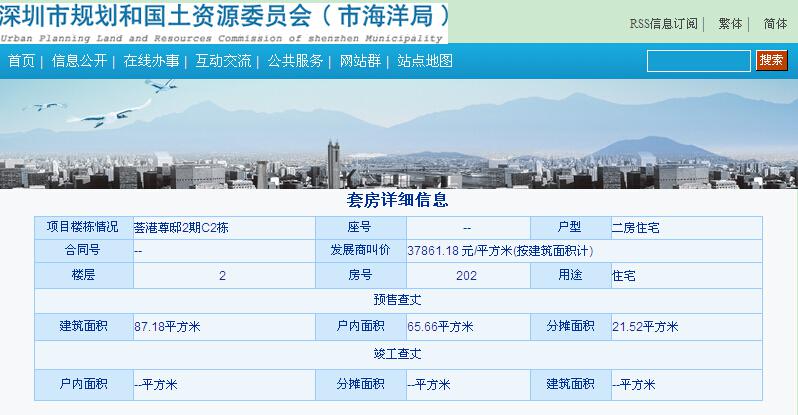Click the 房号 label cell
The width and height of the screenshot is (798, 415).
360,275
